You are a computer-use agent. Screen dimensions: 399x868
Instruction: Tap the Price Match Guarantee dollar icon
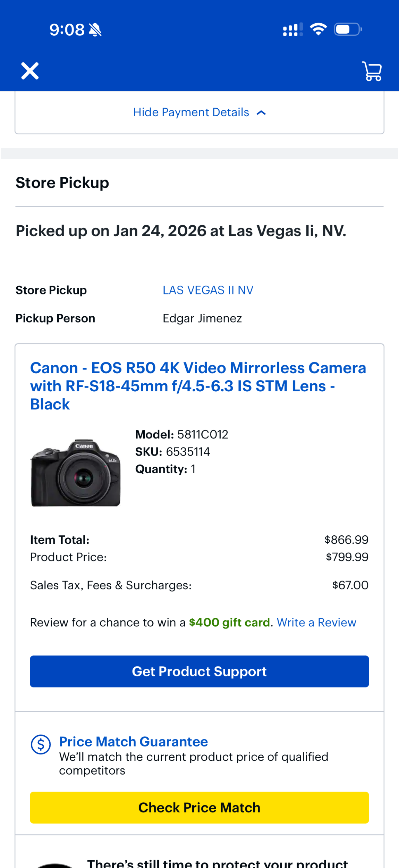[41, 744]
